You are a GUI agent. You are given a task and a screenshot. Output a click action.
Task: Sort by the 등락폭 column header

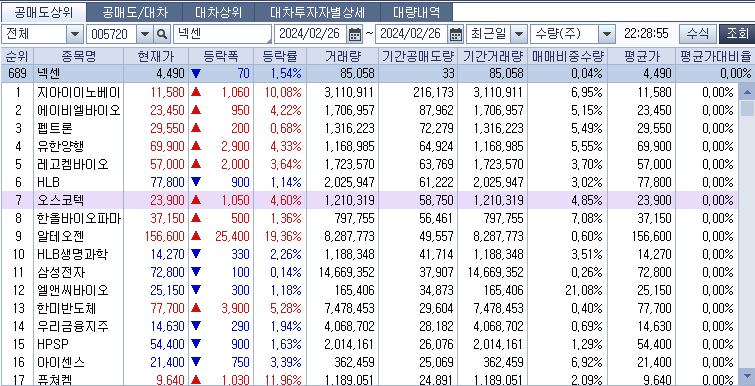pos(221,56)
